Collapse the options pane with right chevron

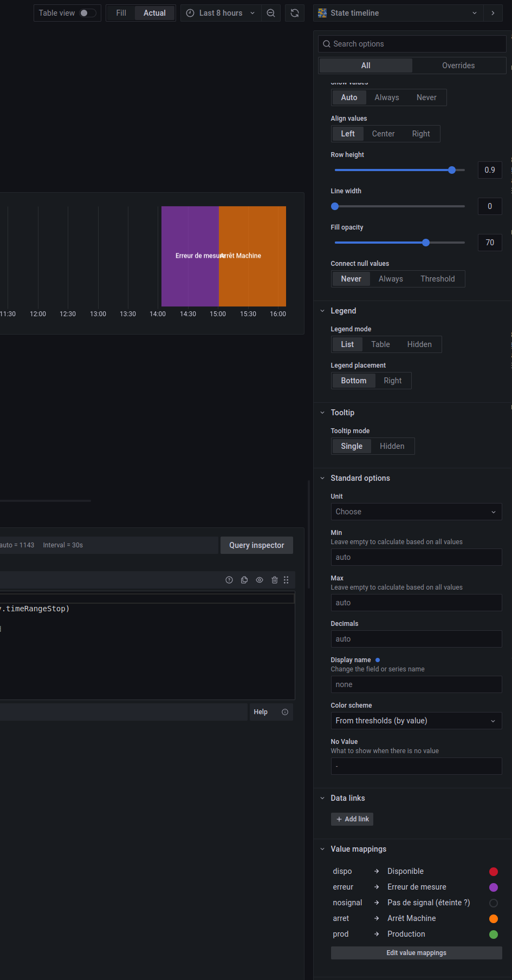coord(493,13)
